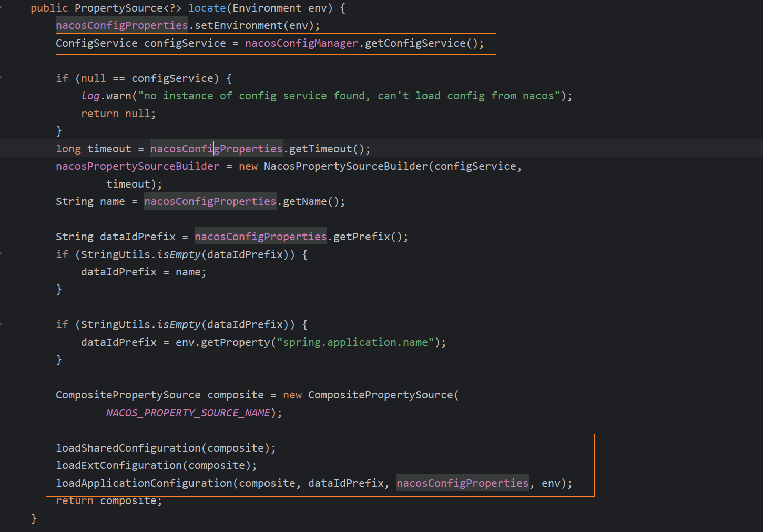Click the "spring.application.name" string literal

[x=355, y=342]
